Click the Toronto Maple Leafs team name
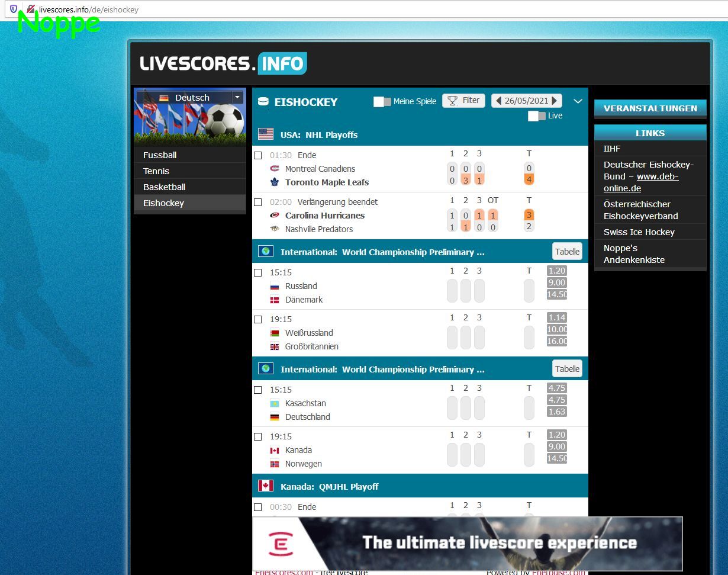This screenshot has width=728, height=575. (x=327, y=182)
